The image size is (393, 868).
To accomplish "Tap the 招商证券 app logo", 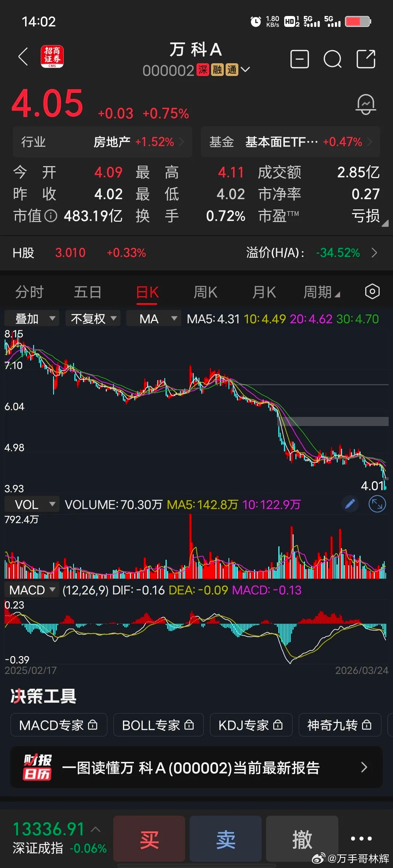I will [52, 57].
